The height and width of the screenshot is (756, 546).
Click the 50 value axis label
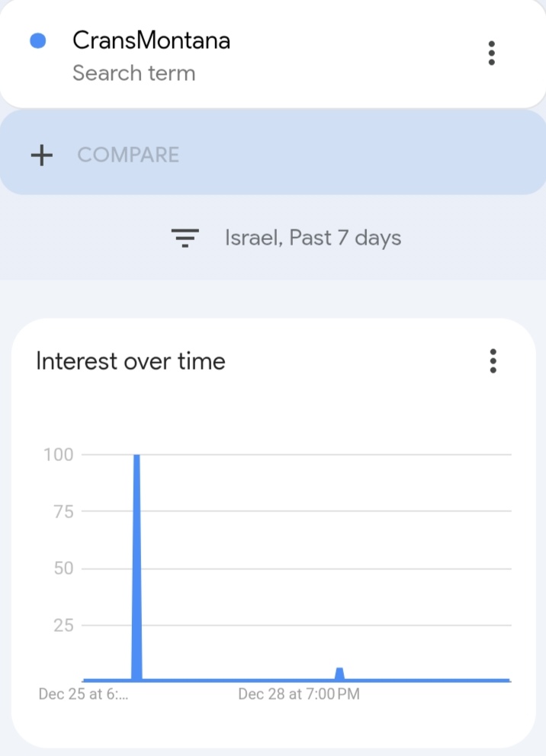tap(63, 569)
